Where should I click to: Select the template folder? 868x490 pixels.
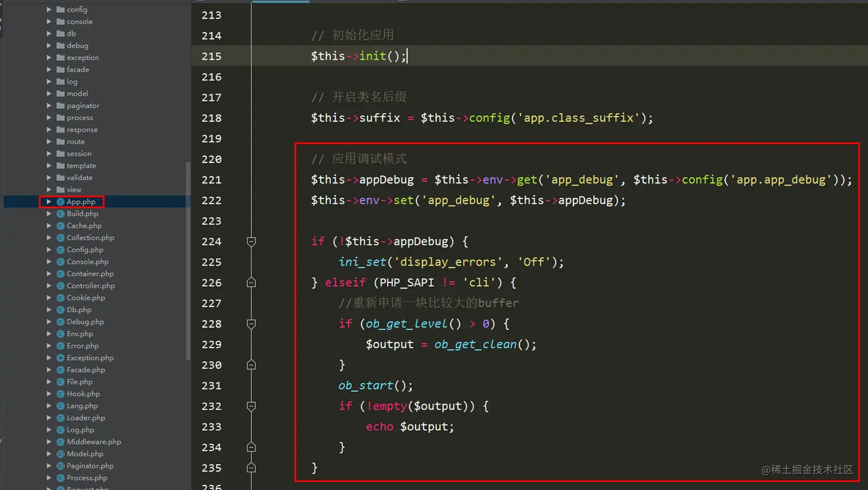(x=82, y=166)
